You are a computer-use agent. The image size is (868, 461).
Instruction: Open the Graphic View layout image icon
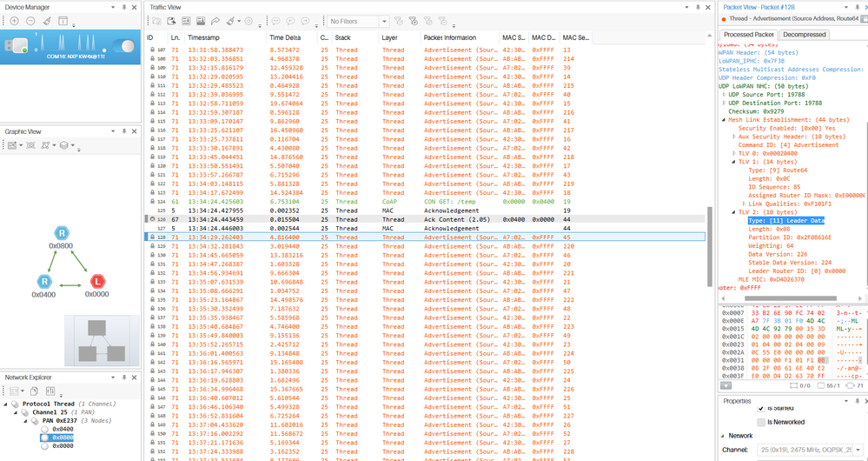(x=11, y=145)
